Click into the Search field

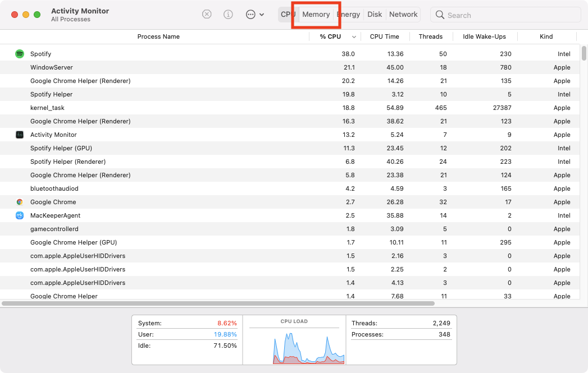pyautogui.click(x=505, y=15)
